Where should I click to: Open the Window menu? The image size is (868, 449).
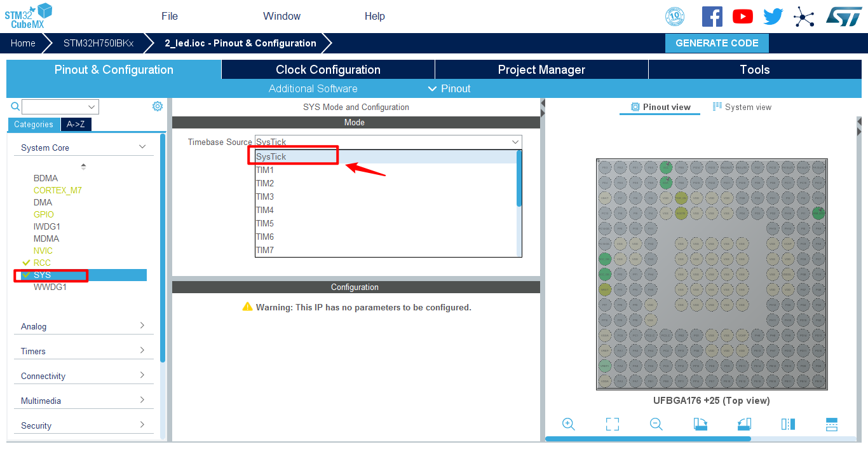click(281, 17)
